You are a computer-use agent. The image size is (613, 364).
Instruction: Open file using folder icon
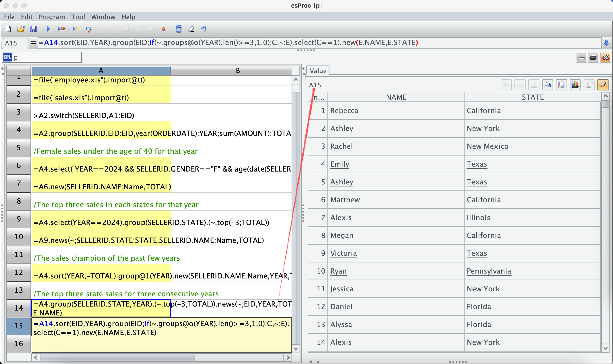21,29
